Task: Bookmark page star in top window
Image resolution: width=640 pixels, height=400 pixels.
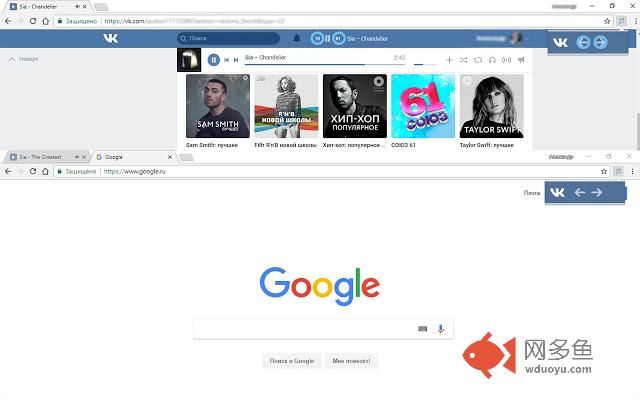Action: click(607, 21)
